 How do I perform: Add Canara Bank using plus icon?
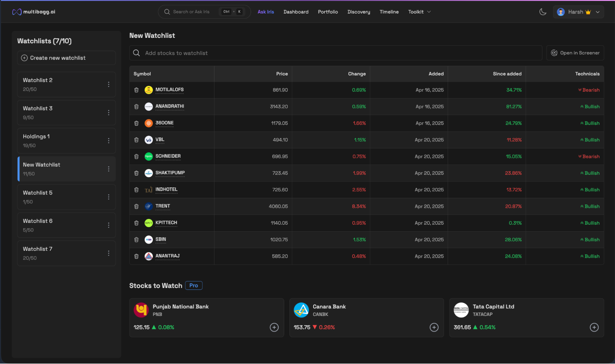coord(434,327)
